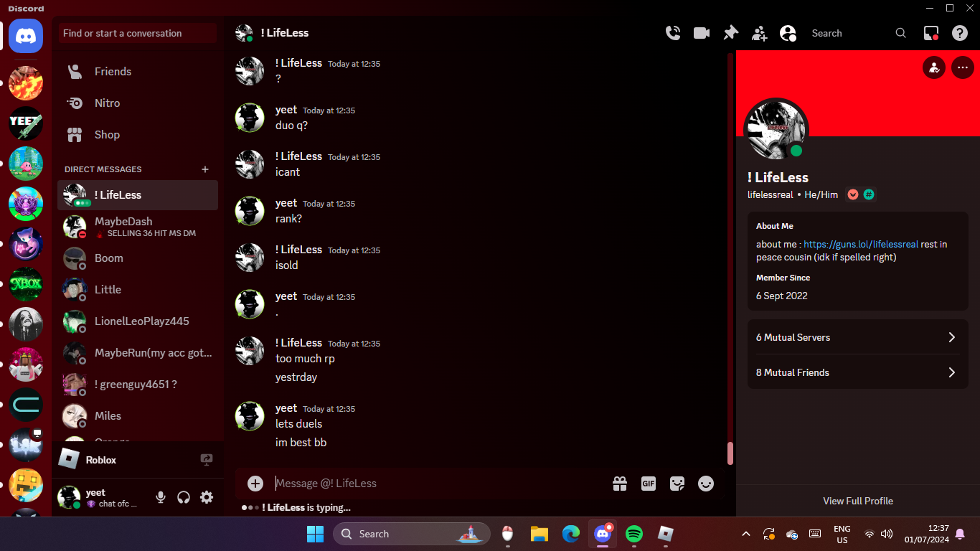980x551 pixels.
Task: Click the red profile badge icon
Action: point(853,194)
